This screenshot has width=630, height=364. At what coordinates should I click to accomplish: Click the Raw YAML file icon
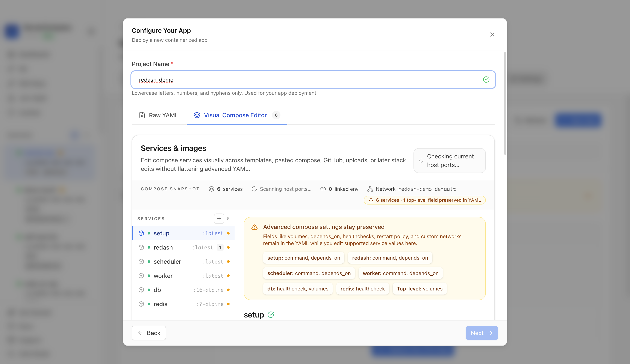pyautogui.click(x=142, y=115)
